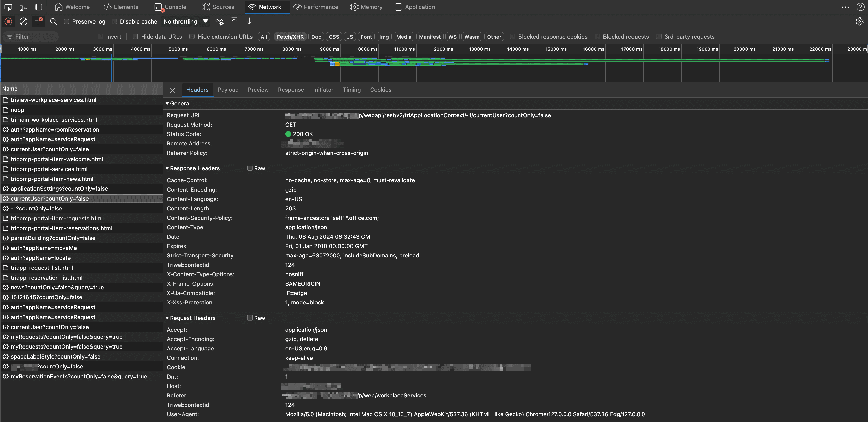Filter by Wasm type
Screen dimensions: 868x422
(472, 37)
